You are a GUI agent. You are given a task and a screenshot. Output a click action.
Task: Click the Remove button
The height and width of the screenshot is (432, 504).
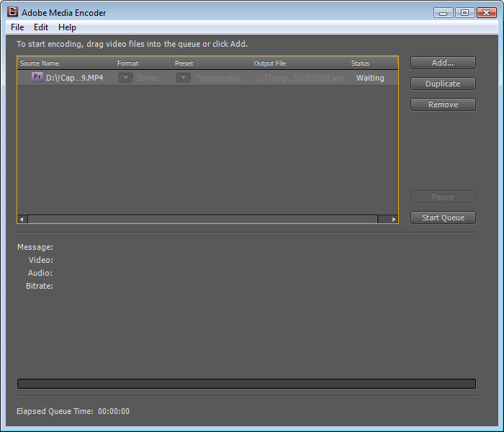[x=443, y=104]
